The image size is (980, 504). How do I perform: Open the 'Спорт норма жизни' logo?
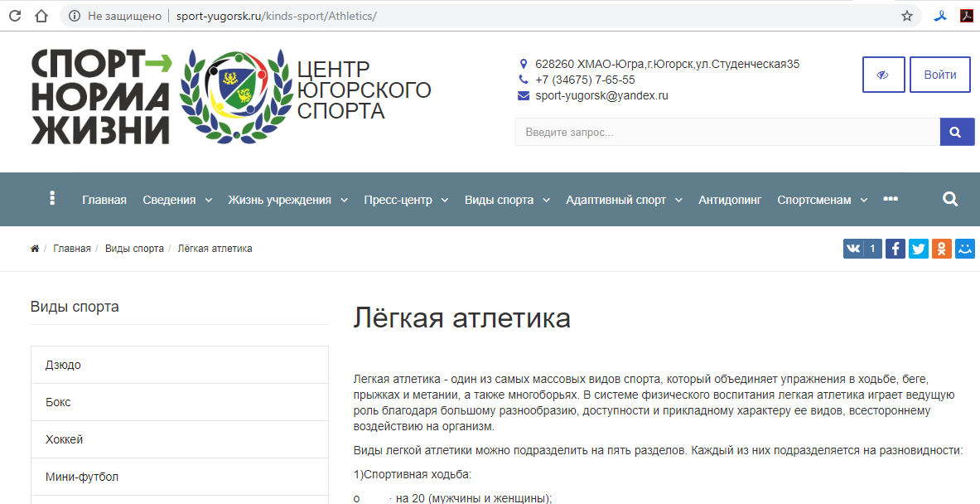coord(101,98)
